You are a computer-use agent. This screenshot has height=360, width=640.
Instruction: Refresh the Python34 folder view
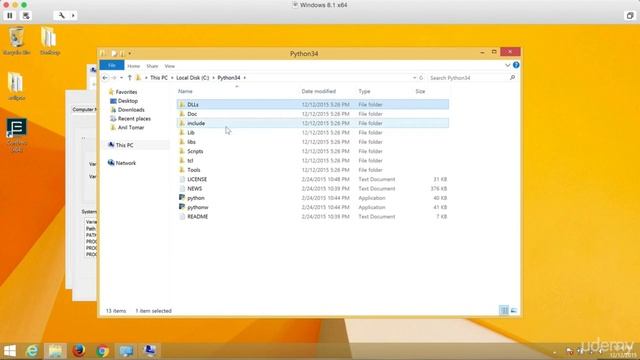[x=421, y=78]
